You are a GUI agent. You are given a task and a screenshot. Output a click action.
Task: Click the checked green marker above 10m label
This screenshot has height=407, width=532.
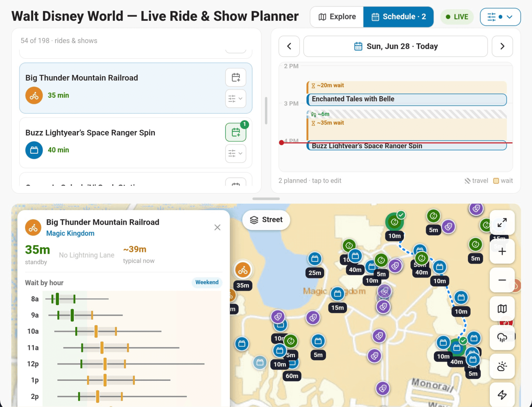click(394, 222)
